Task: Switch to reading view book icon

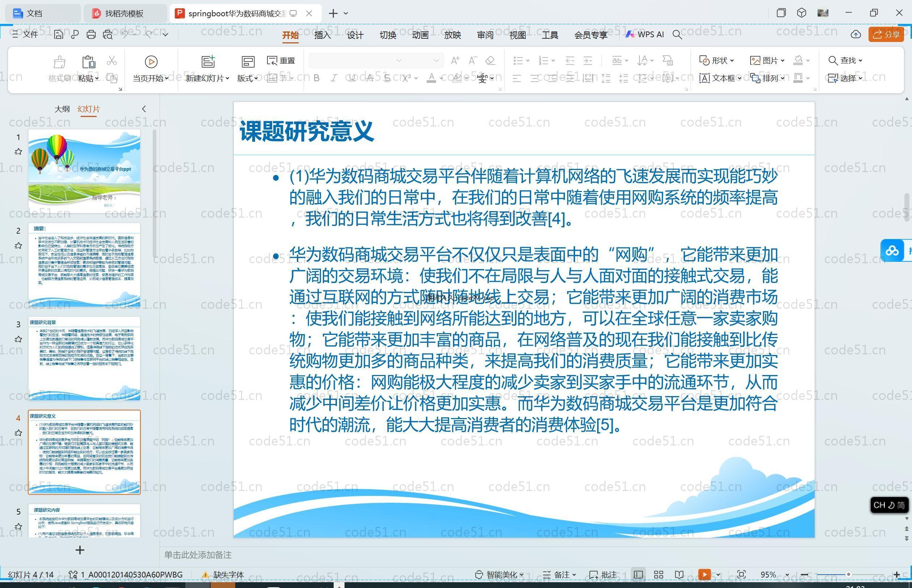Action: [679, 575]
